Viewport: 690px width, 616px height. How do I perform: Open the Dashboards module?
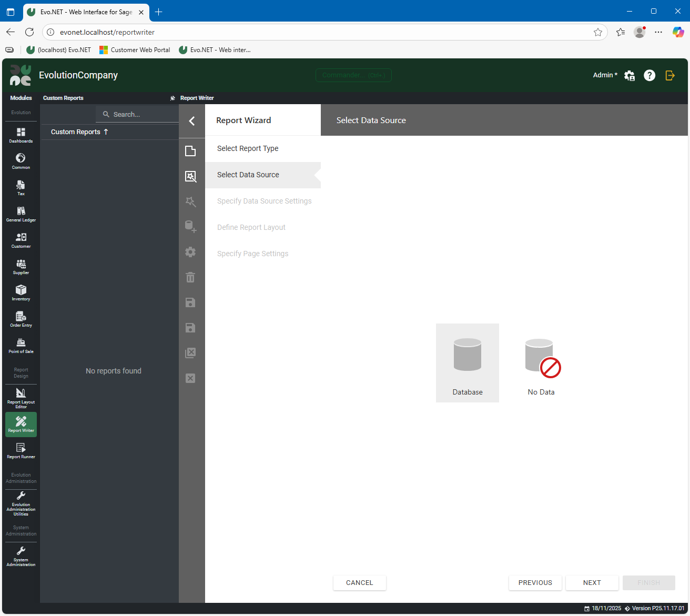(x=21, y=135)
